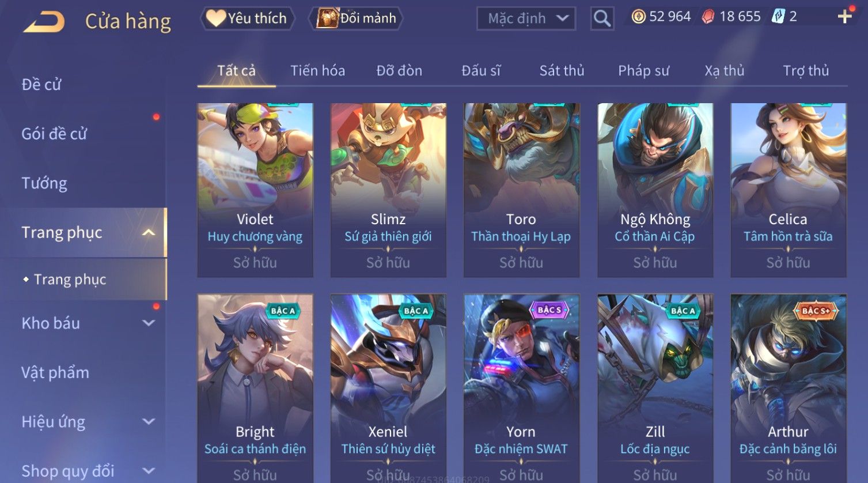Viewport: 868px width, 483px height.
Task: Expand the Hiệu ứng sidebar section
Action: (149, 422)
